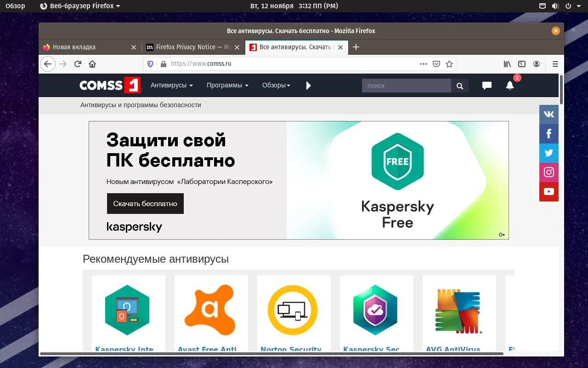Open the Instagram social page
Viewport: 588px width, 368px height.
[x=549, y=172]
